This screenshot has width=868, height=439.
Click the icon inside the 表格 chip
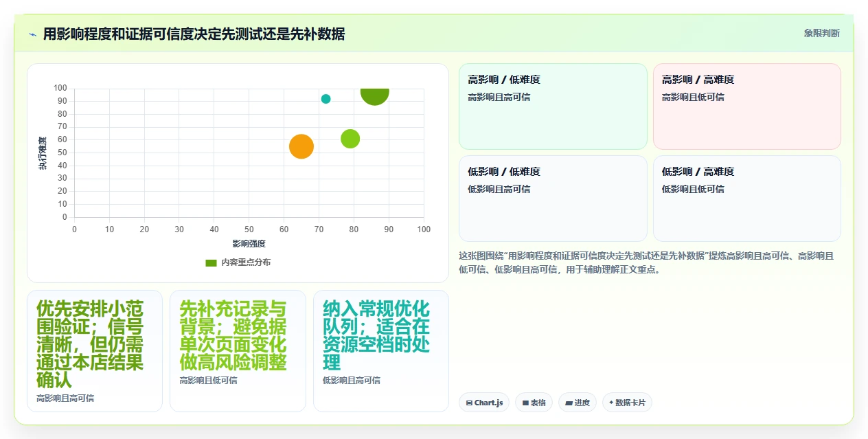(525, 403)
